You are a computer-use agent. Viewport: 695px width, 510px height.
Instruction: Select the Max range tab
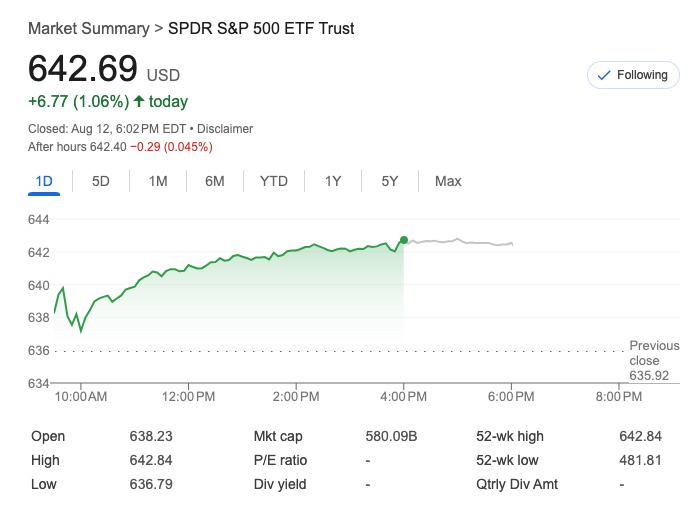448,181
